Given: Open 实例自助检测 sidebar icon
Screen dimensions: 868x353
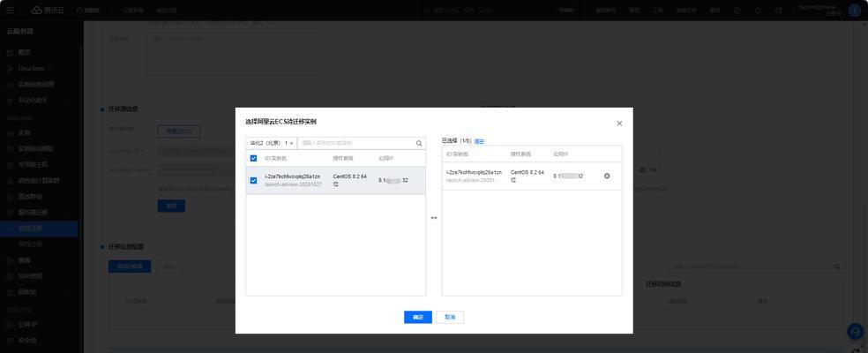Looking at the screenshot, I should (x=10, y=84).
